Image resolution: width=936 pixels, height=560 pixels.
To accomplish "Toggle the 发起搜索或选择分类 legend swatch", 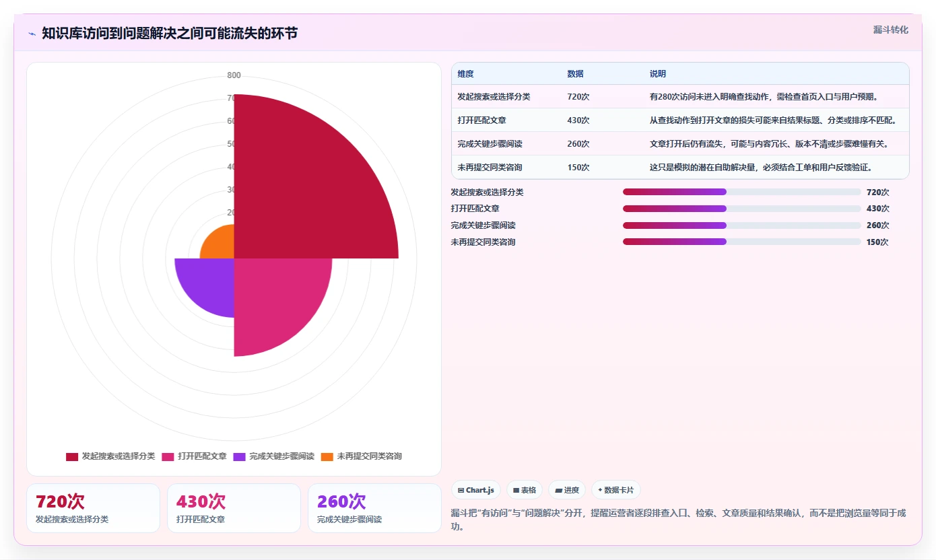I will point(72,457).
